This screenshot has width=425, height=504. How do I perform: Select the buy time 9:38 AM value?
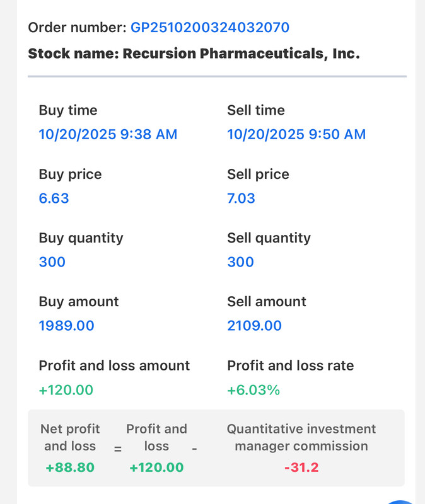click(108, 134)
